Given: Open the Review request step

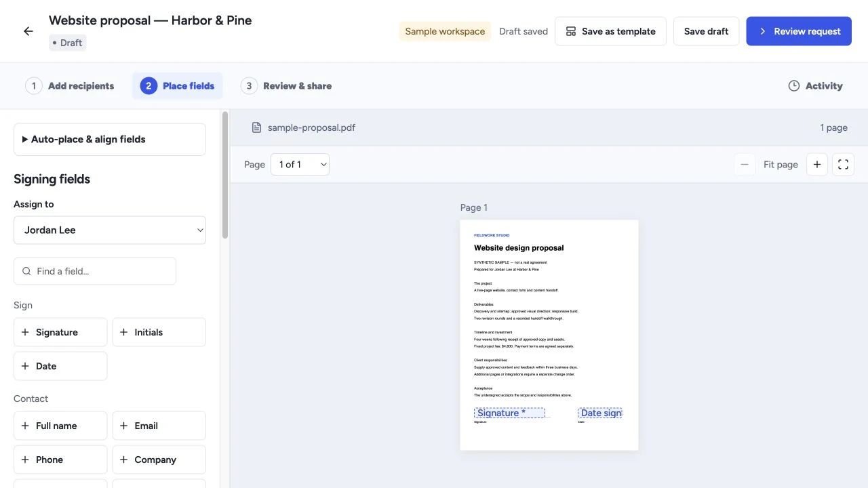Looking at the screenshot, I should click(799, 31).
